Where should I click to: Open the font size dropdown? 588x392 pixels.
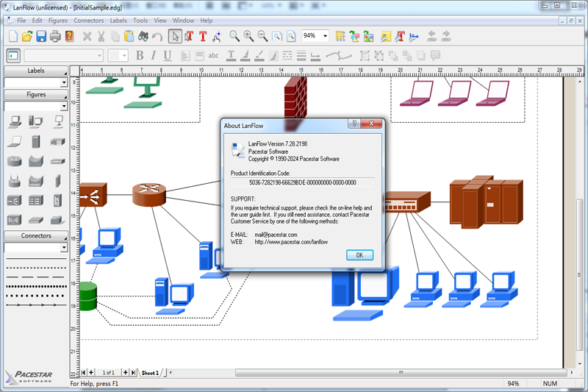[124, 56]
